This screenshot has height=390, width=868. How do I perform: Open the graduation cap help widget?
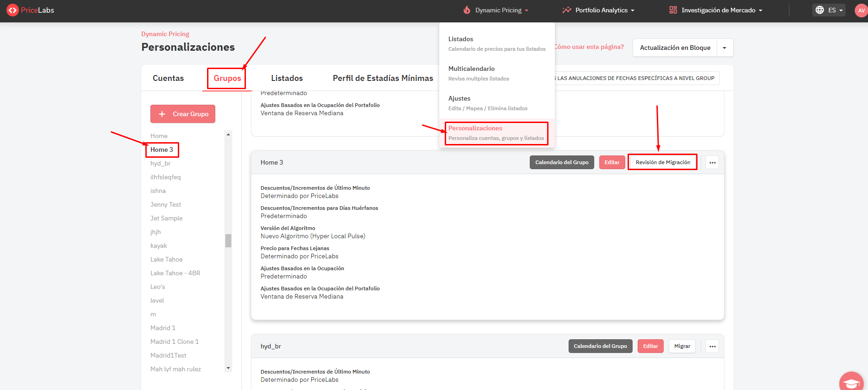click(x=852, y=383)
